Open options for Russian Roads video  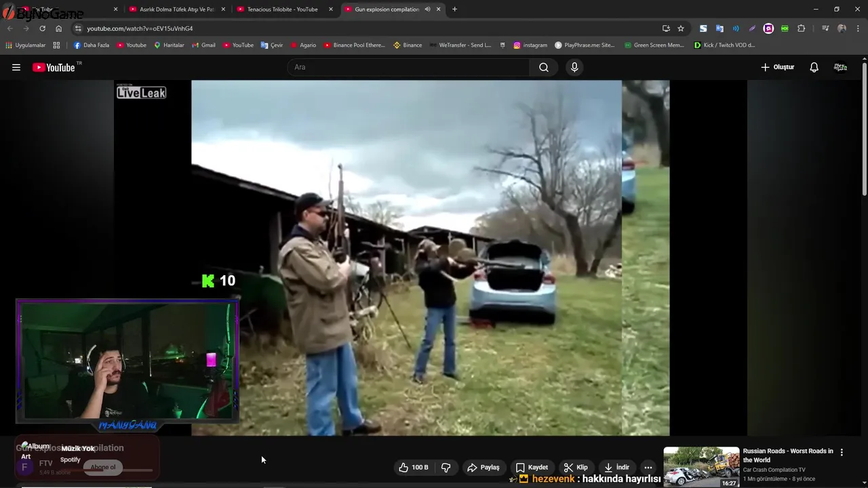coord(842,452)
